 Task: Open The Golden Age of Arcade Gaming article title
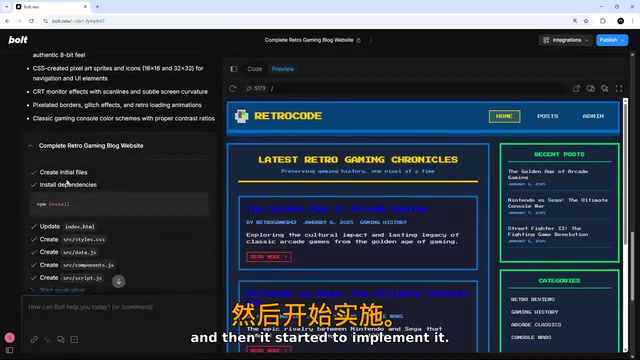pyautogui.click(x=337, y=209)
